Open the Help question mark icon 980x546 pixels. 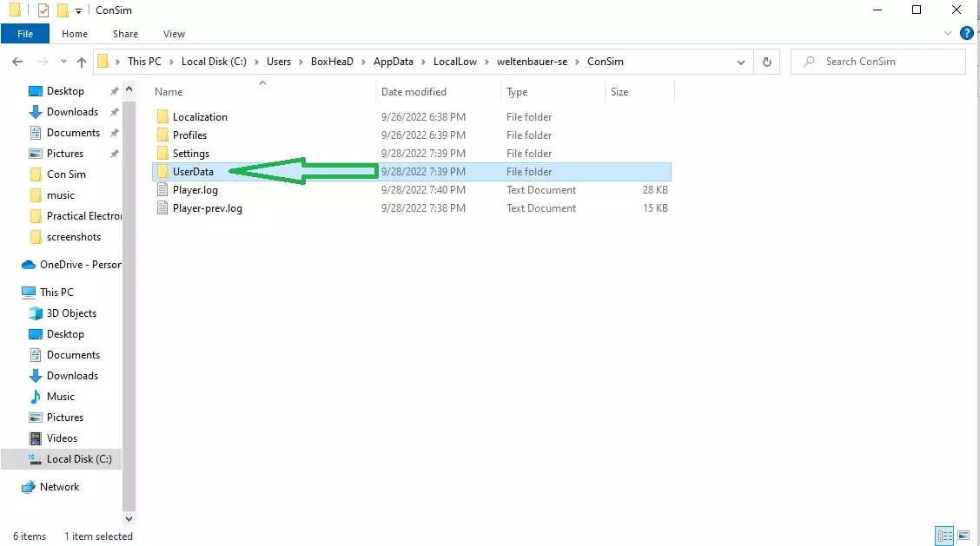pos(966,33)
